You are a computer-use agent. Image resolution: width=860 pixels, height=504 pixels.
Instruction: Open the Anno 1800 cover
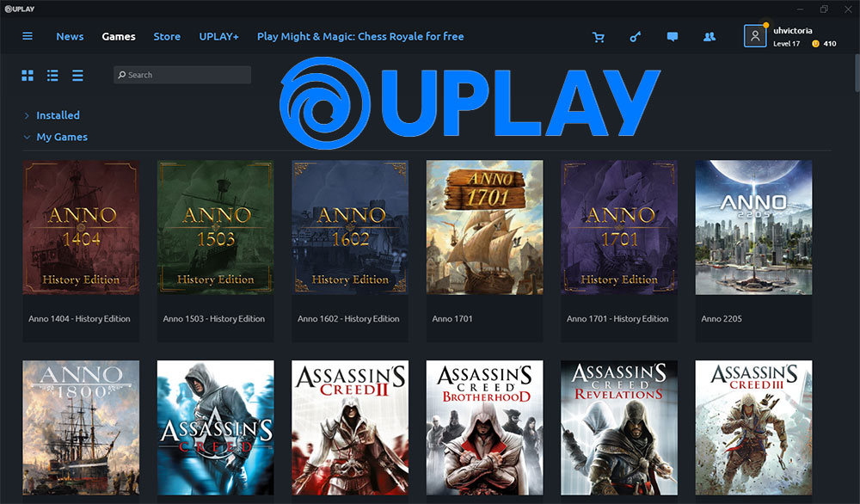(x=81, y=427)
